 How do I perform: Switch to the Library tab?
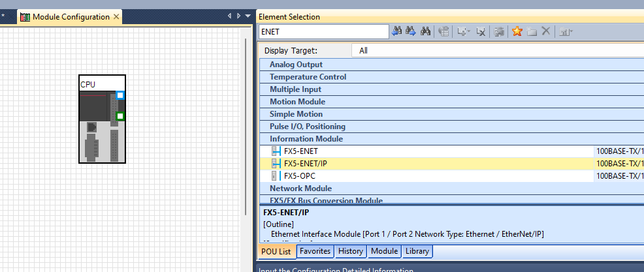pos(417,251)
